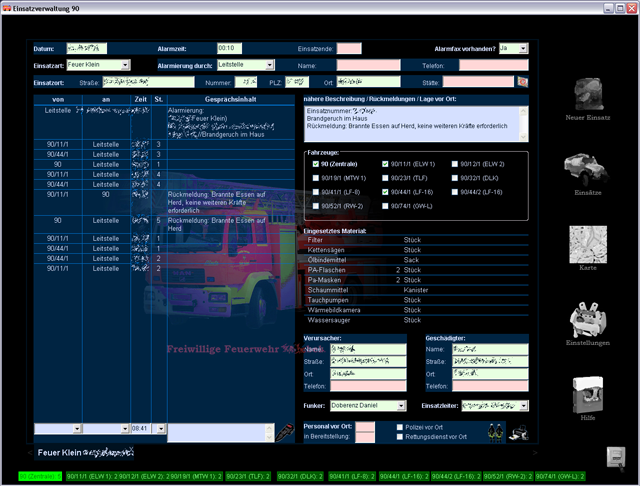The image size is (640, 486).
Task: Click the Einsatzende field
Action: [x=349, y=48]
